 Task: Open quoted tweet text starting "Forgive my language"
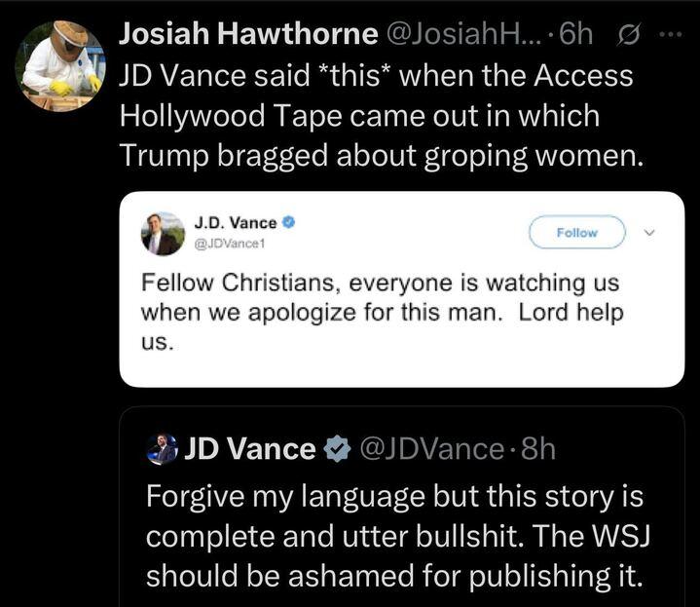pyautogui.click(x=394, y=536)
